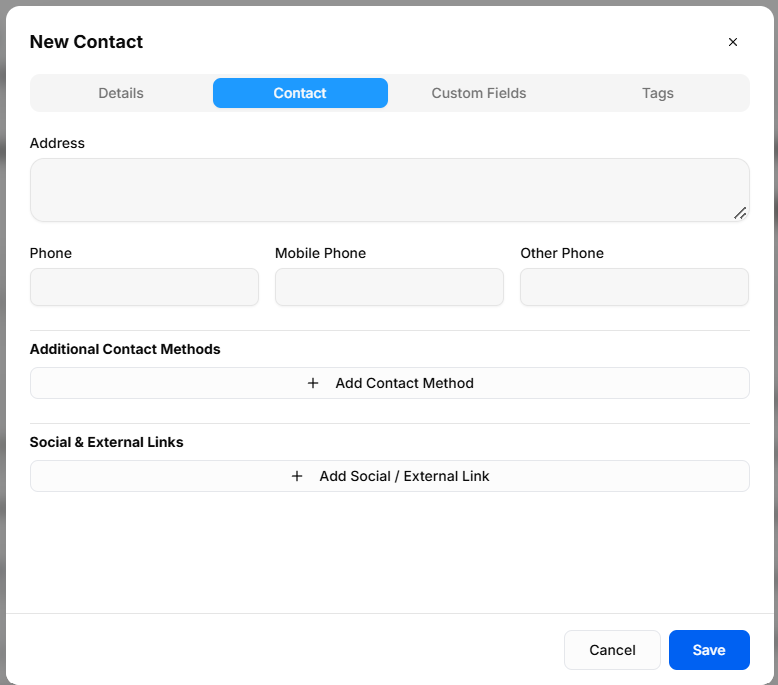This screenshot has height=685, width=778.
Task: Click the Address resize handle
Action: 740,213
